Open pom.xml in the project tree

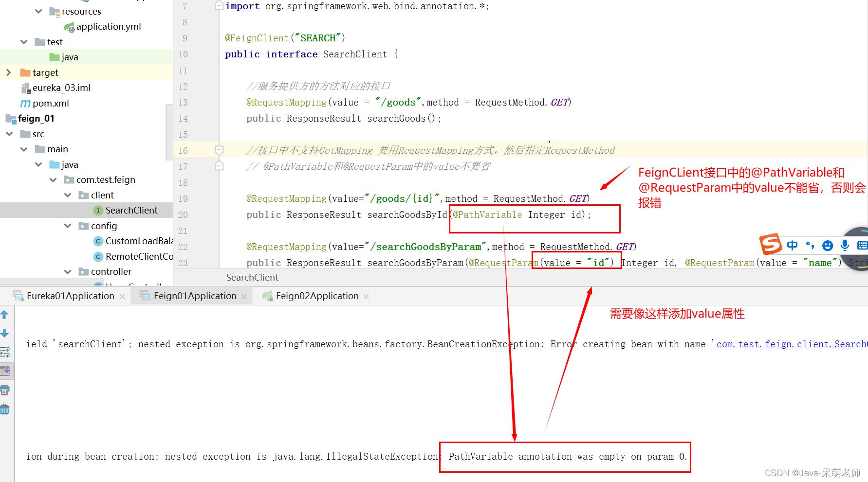point(51,103)
